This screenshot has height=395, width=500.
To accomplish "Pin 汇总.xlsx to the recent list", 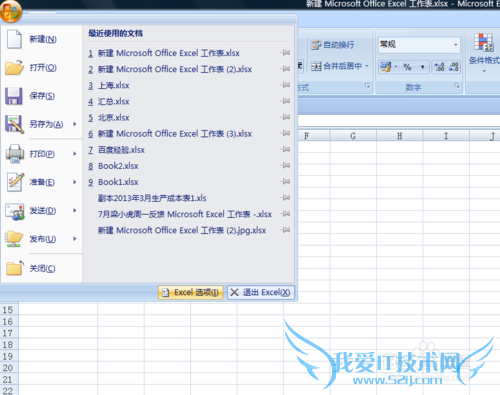I will click(285, 101).
